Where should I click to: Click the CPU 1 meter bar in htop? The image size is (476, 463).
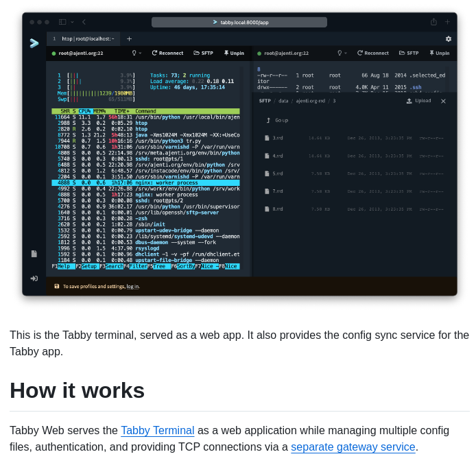(96, 75)
